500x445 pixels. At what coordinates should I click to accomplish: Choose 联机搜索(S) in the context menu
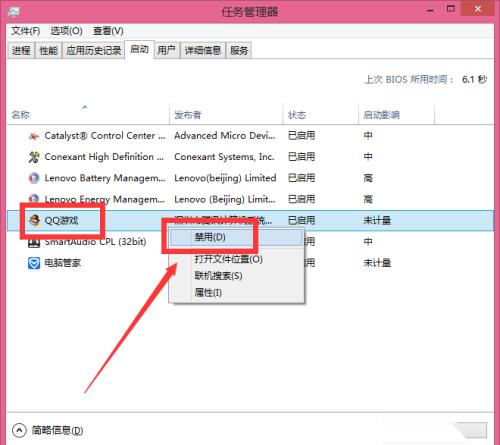point(237,276)
